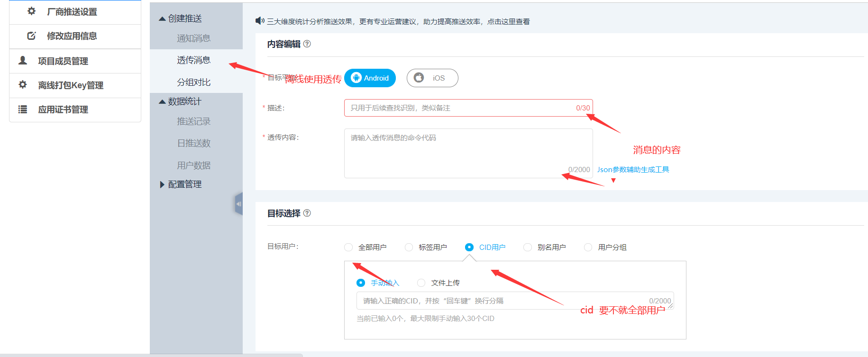Screen dimensions: 868x357
Task: Click the list icon beside 应用证书管理
Action: tap(22, 109)
